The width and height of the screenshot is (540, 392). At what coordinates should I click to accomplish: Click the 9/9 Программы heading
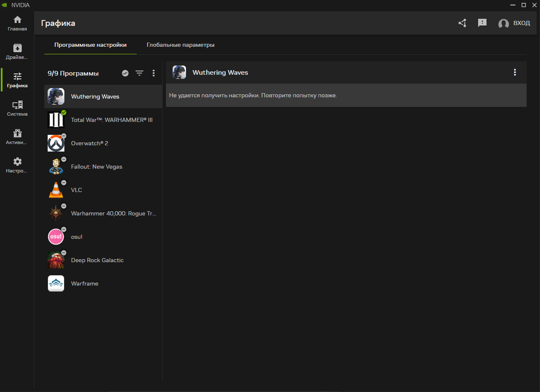(x=73, y=73)
